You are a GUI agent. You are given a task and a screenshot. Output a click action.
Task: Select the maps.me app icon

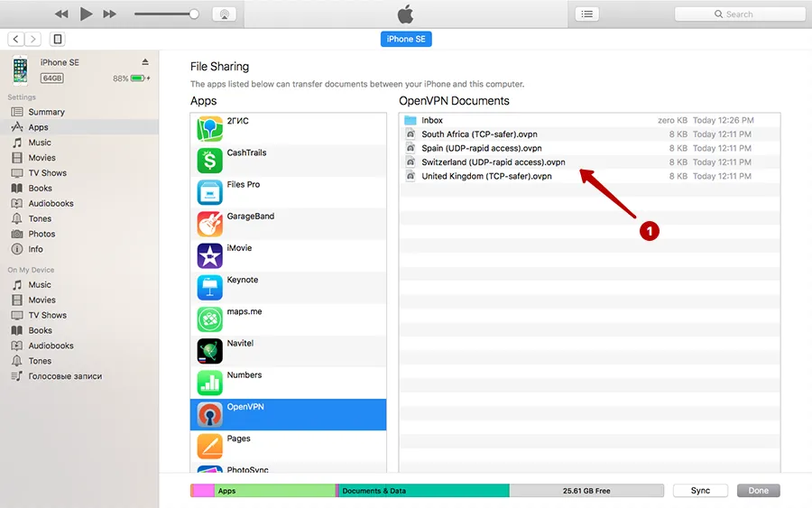point(209,319)
